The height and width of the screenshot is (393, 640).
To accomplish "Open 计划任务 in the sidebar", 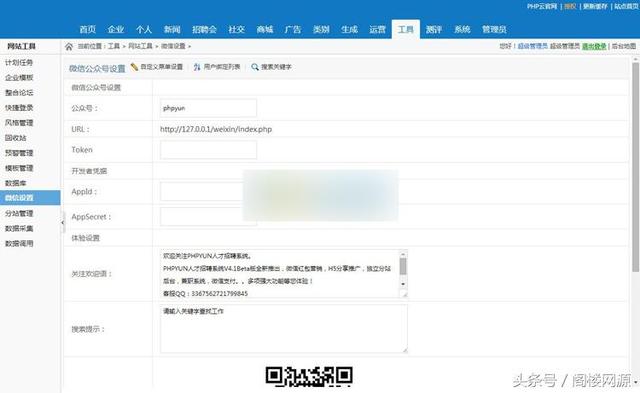I will [x=19, y=62].
